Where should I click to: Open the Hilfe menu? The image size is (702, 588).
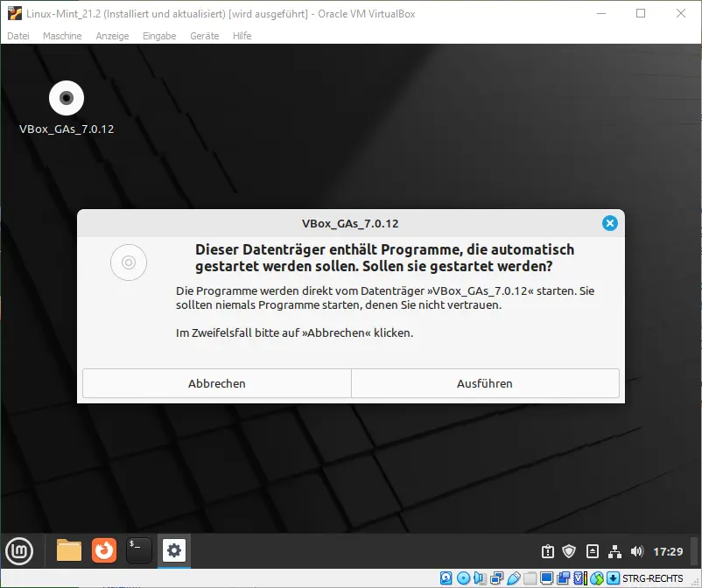coord(242,36)
